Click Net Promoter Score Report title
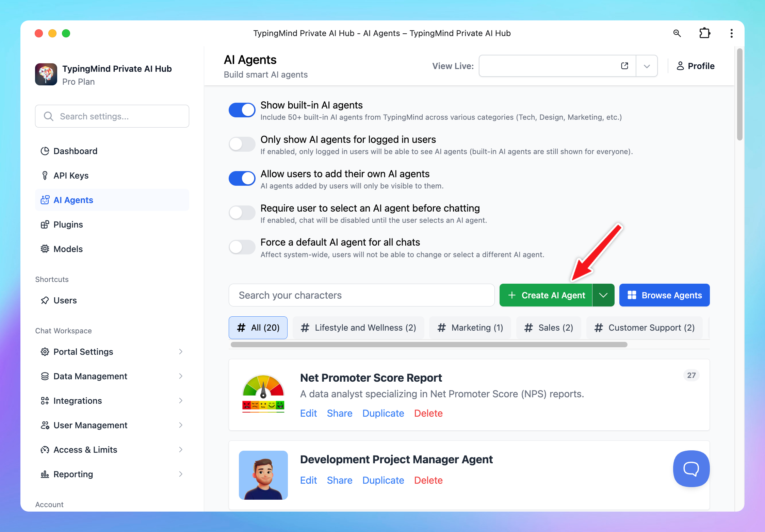The width and height of the screenshot is (765, 532). point(371,378)
